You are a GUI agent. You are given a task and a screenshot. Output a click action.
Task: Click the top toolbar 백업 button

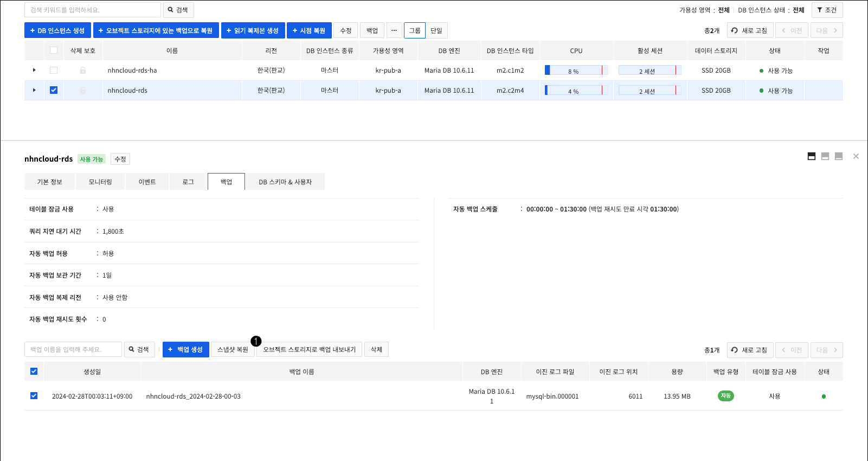(x=372, y=30)
